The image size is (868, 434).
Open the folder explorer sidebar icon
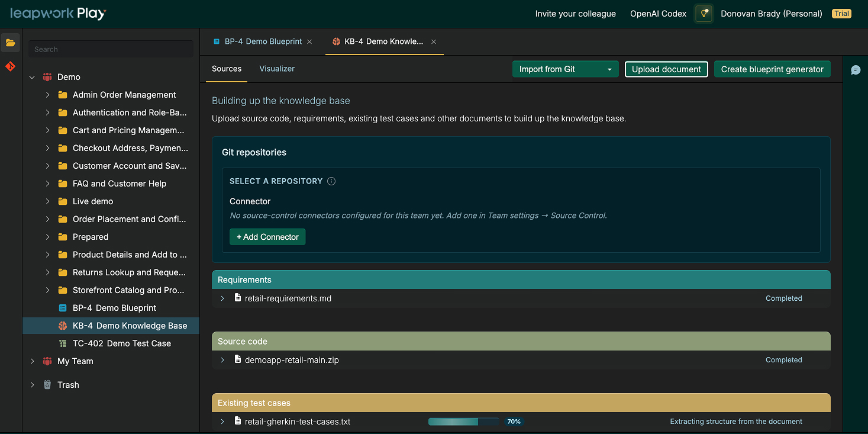click(x=11, y=43)
